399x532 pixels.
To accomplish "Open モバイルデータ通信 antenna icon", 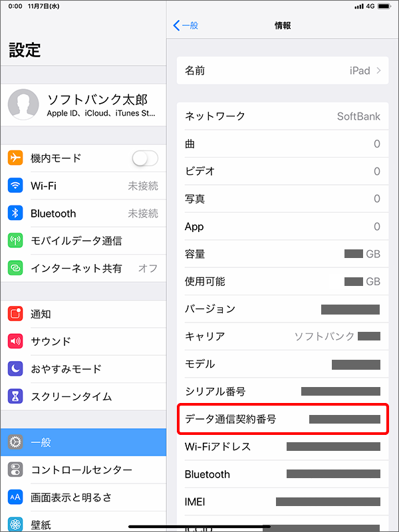I will [x=15, y=241].
